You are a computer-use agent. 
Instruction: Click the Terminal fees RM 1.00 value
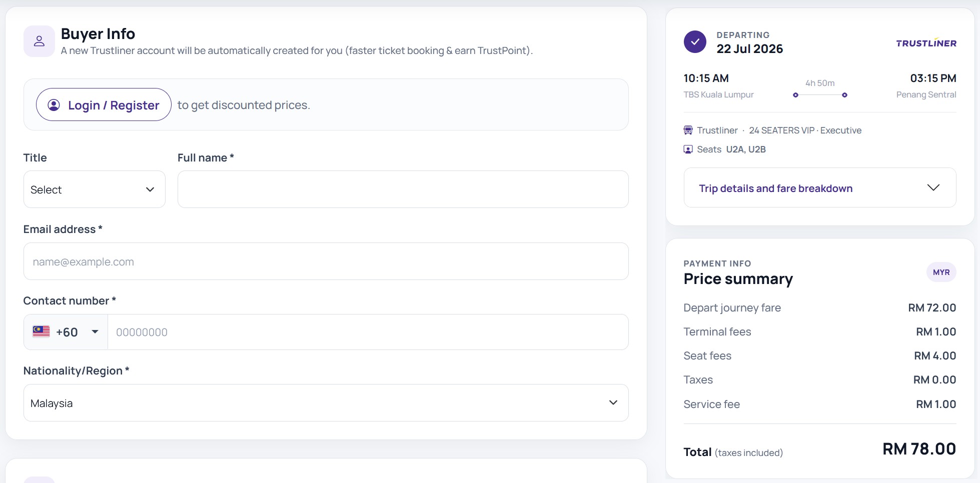pyautogui.click(x=936, y=332)
